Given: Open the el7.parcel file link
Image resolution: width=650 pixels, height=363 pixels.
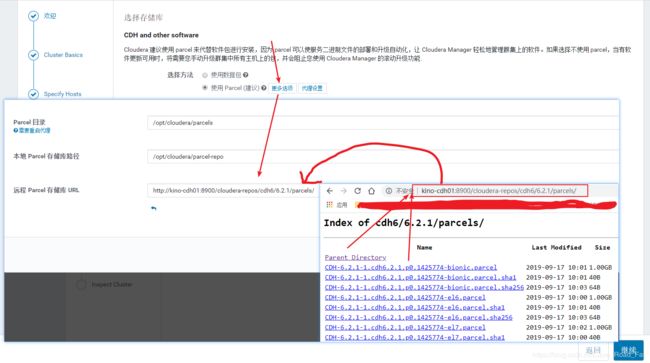Looking at the screenshot, I should click(405, 327).
